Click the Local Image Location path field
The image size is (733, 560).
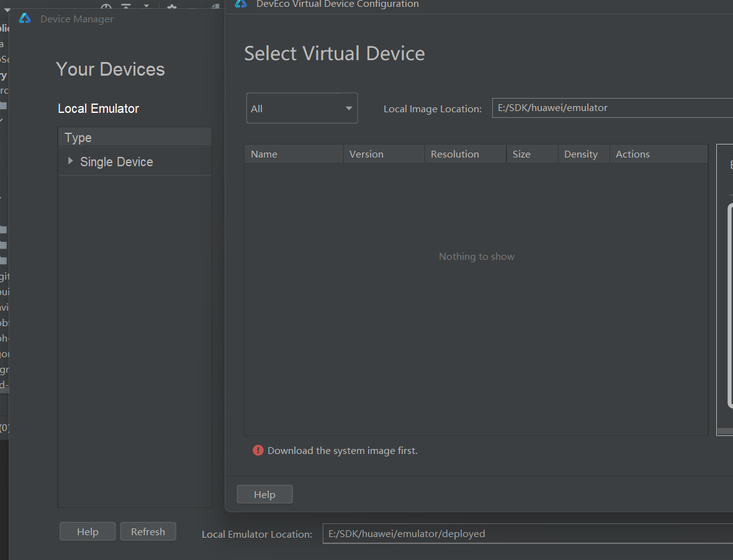(613, 108)
